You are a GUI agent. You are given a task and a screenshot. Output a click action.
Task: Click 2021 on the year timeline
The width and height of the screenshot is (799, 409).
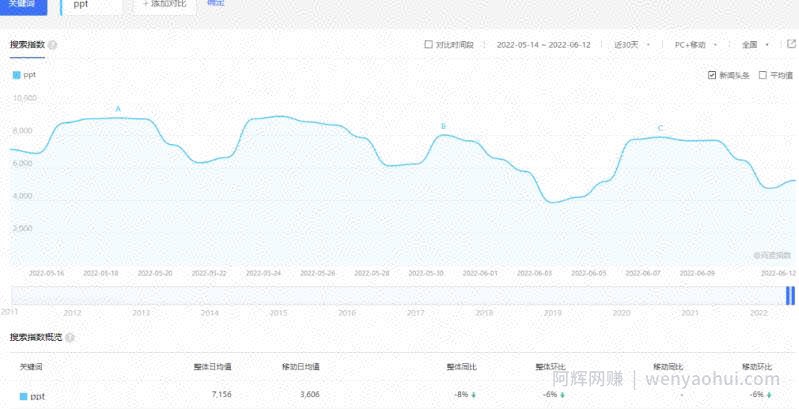pos(690,313)
